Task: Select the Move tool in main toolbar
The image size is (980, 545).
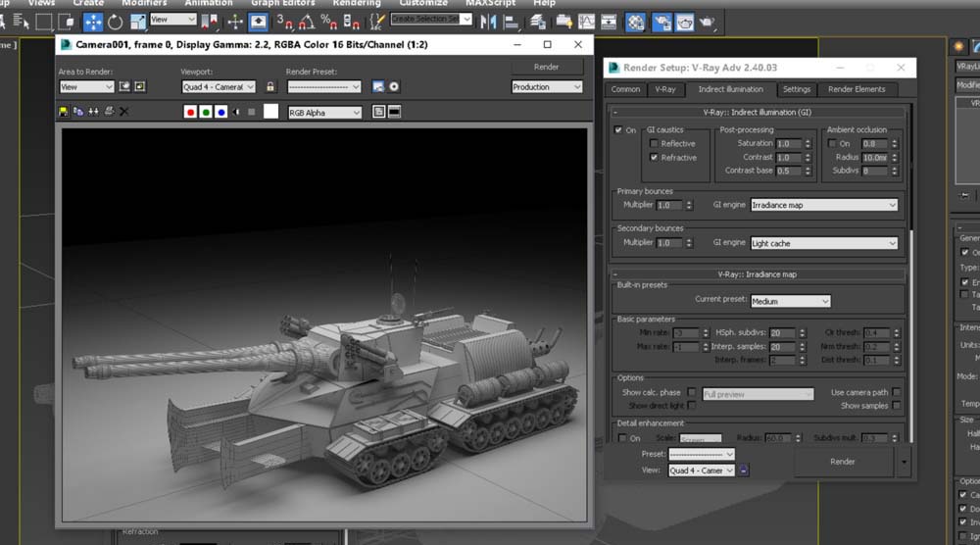Action: [92, 23]
